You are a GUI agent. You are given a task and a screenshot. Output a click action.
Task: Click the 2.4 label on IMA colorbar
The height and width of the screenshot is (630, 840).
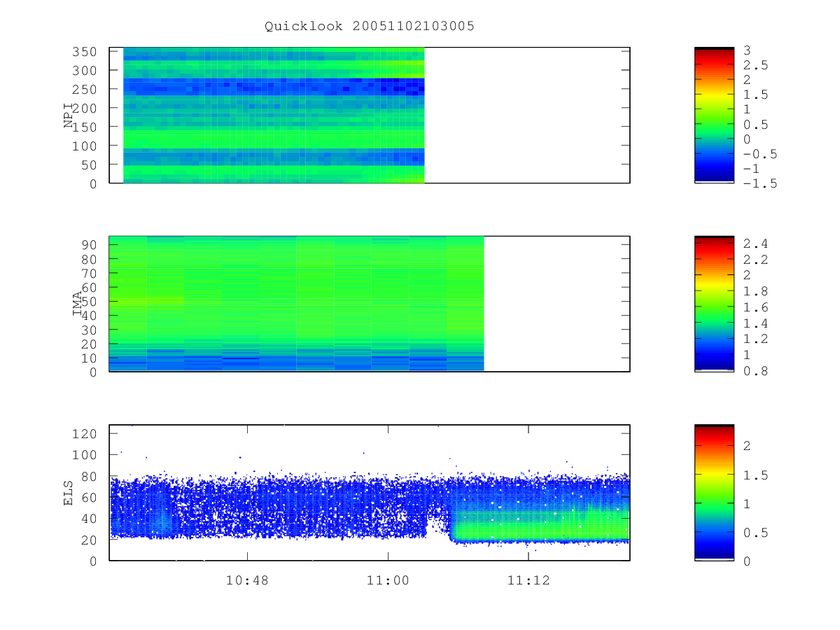tap(755, 244)
